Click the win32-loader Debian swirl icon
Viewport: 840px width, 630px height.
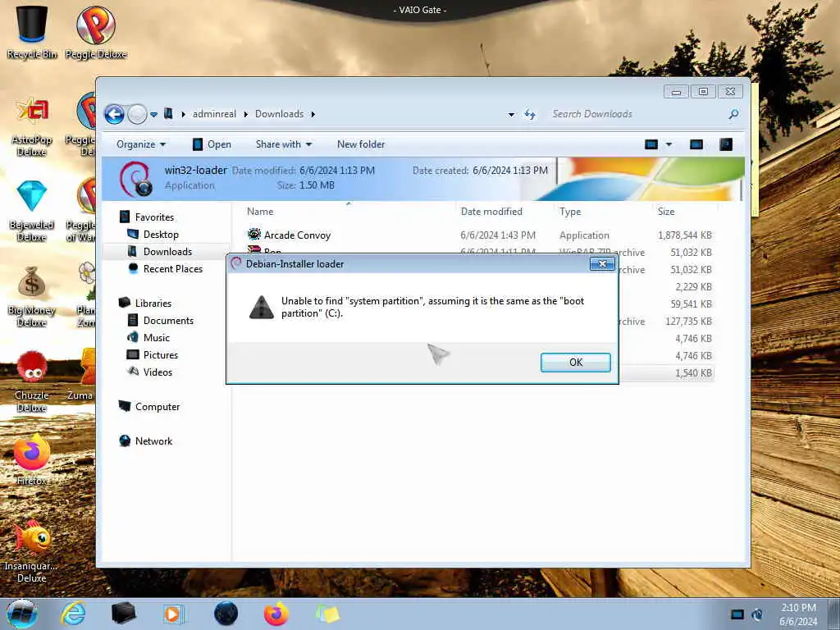135,178
